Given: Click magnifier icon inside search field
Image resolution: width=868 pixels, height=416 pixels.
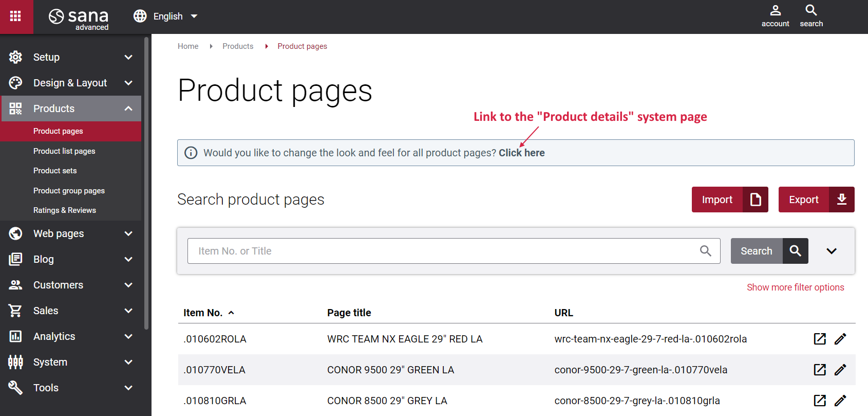Looking at the screenshot, I should point(706,251).
